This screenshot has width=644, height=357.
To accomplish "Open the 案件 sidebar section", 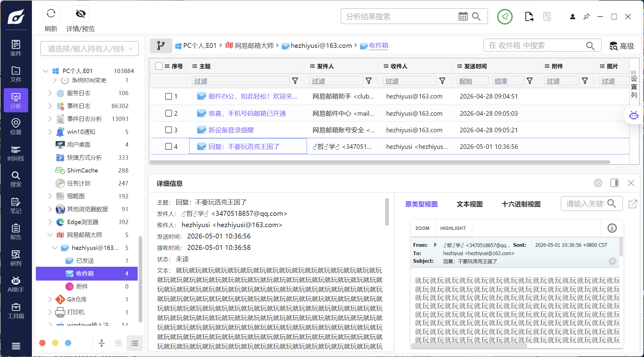I will pos(16,48).
